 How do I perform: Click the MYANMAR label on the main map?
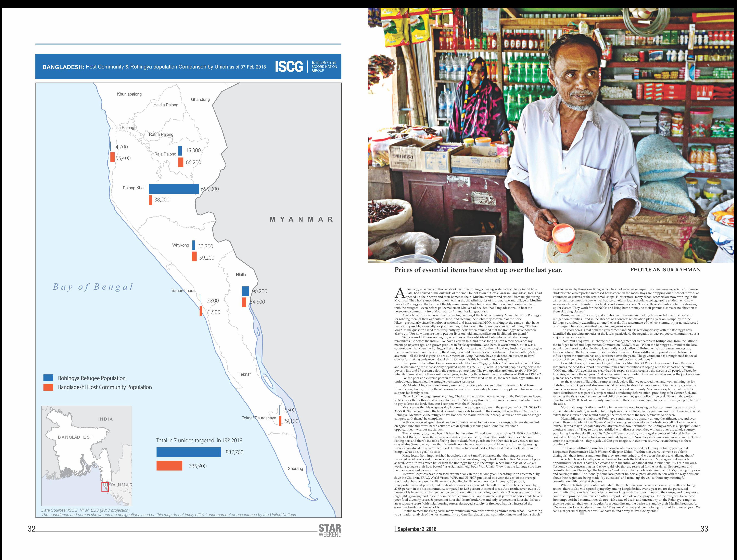[301, 219]
